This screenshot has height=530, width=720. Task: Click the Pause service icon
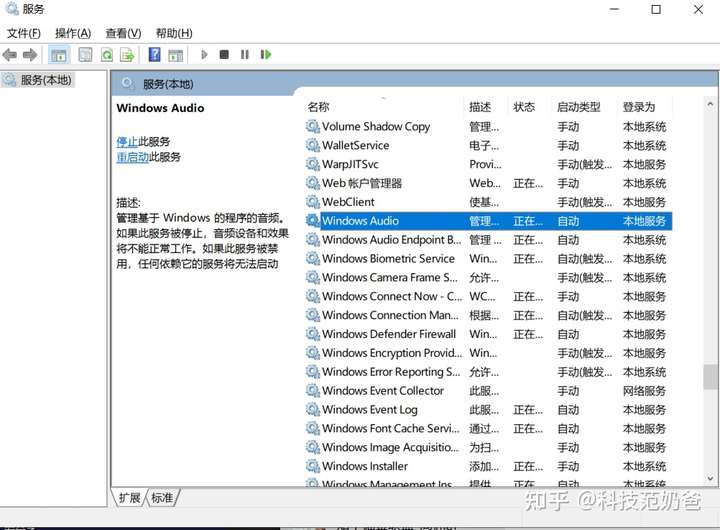245,55
